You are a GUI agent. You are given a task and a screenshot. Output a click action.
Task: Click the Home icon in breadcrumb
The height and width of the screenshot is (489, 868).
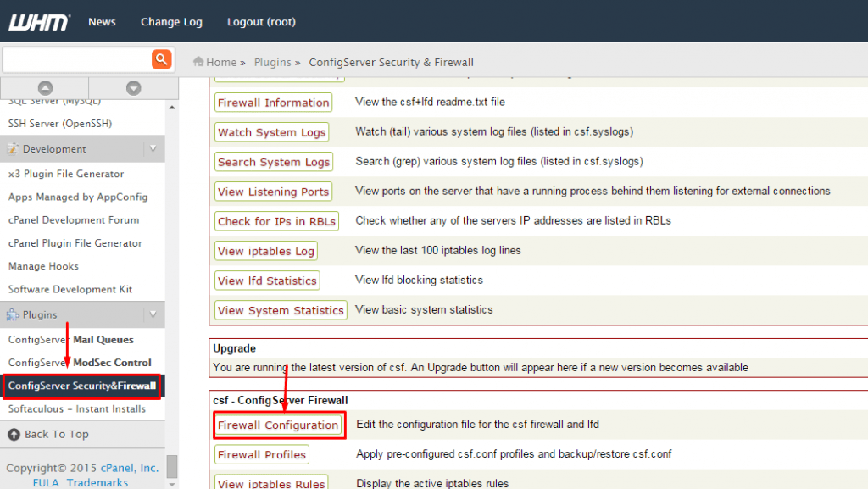coord(198,61)
